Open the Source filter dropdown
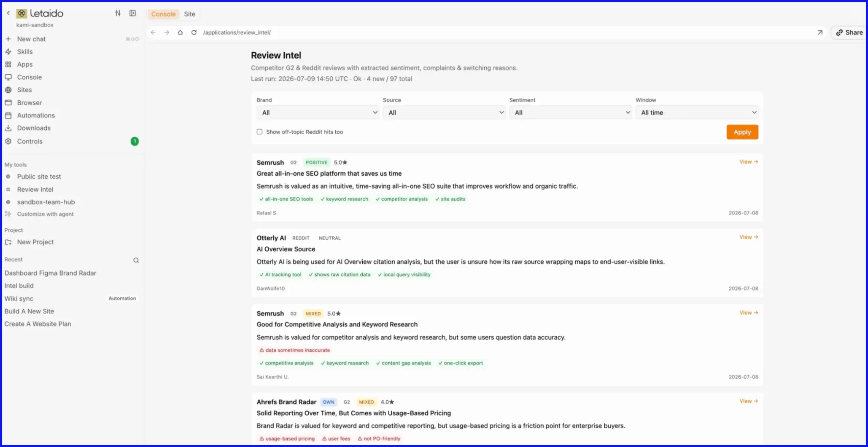The image size is (868, 447). point(444,112)
